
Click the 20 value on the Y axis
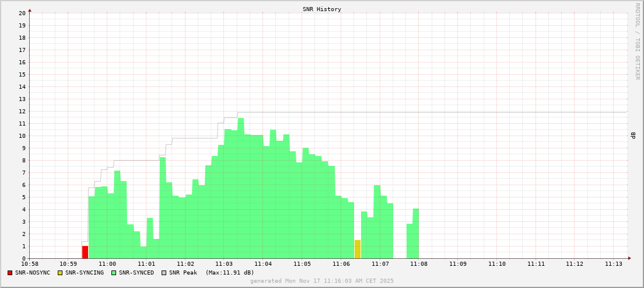[x=22, y=13]
